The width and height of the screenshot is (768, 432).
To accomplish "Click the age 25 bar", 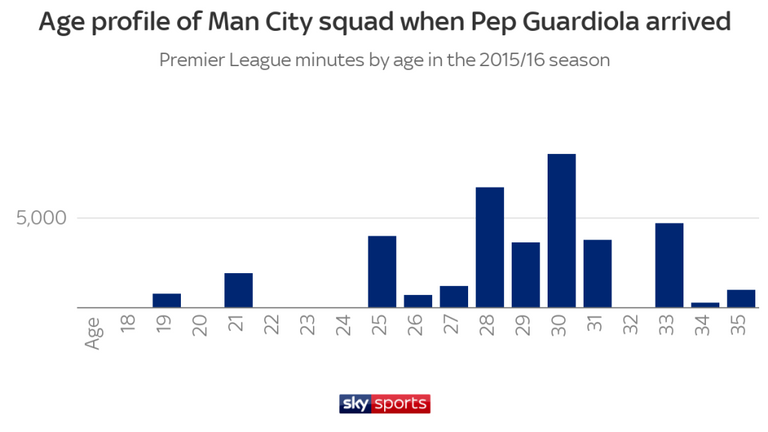I will tap(382, 272).
